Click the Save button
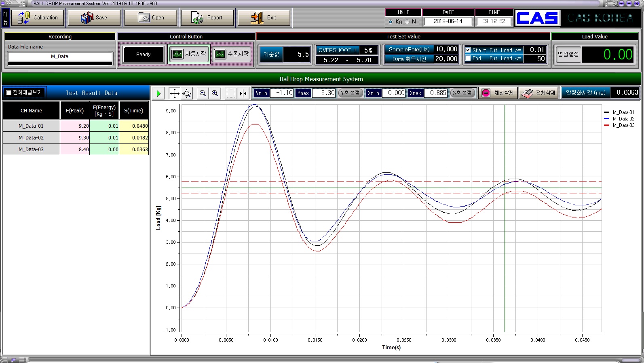644x363 pixels. tap(94, 18)
